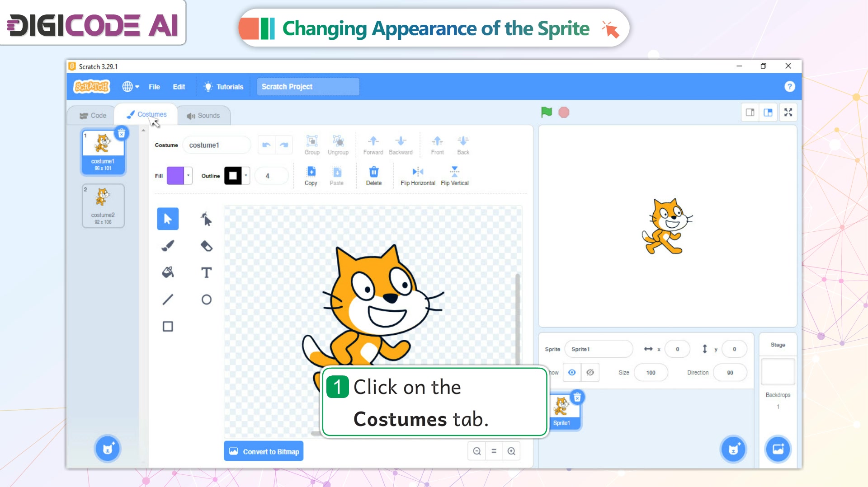Click the Scratch Project title field

click(308, 87)
